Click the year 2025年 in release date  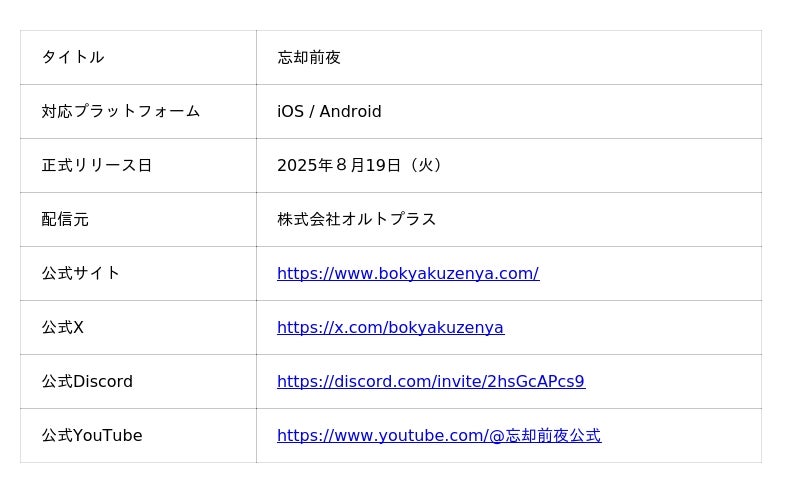(304, 165)
